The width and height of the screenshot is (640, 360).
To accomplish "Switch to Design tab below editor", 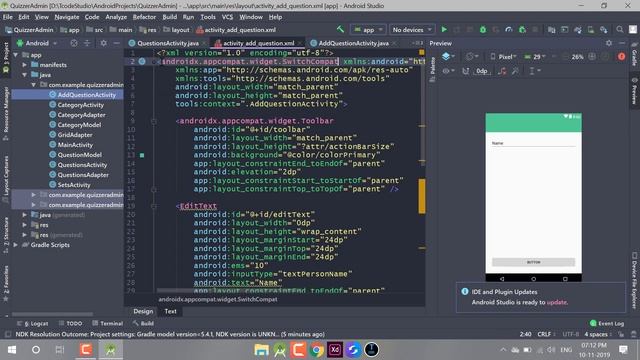I will [143, 311].
